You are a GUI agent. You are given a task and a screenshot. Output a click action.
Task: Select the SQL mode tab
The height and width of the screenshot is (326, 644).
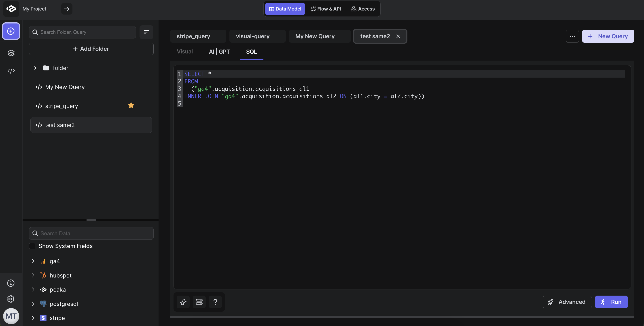coord(252,51)
